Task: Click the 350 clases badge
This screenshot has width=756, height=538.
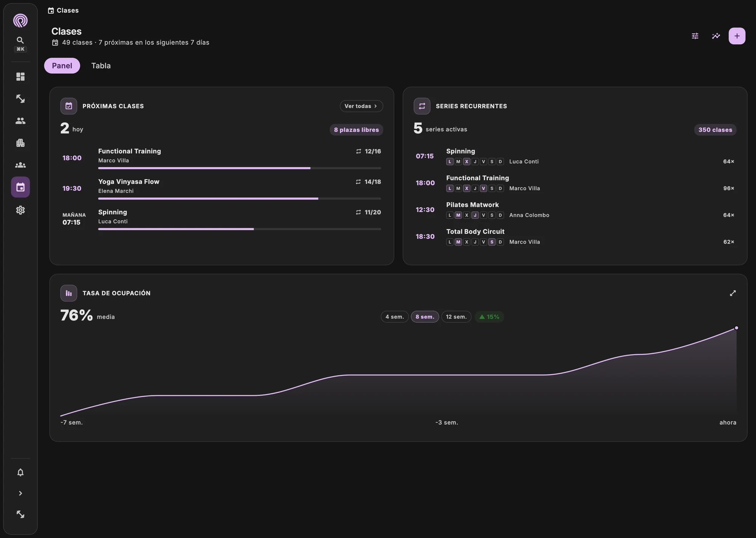Action: pyautogui.click(x=715, y=130)
